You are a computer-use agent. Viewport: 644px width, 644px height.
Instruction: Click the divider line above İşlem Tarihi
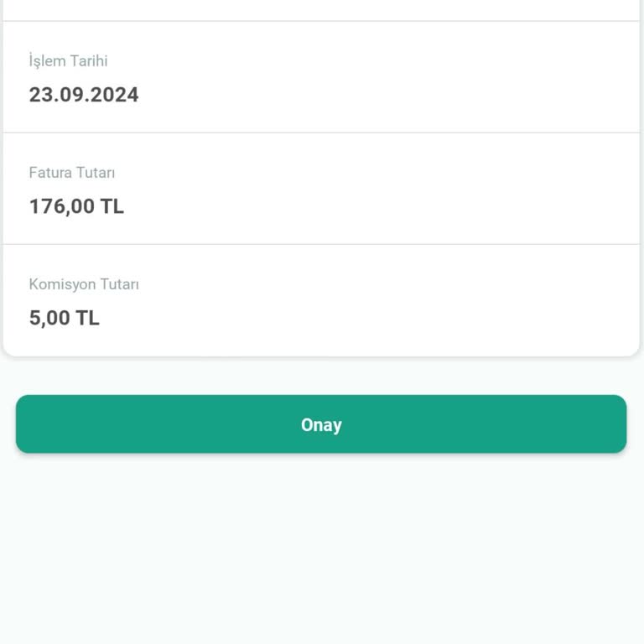click(x=321, y=21)
